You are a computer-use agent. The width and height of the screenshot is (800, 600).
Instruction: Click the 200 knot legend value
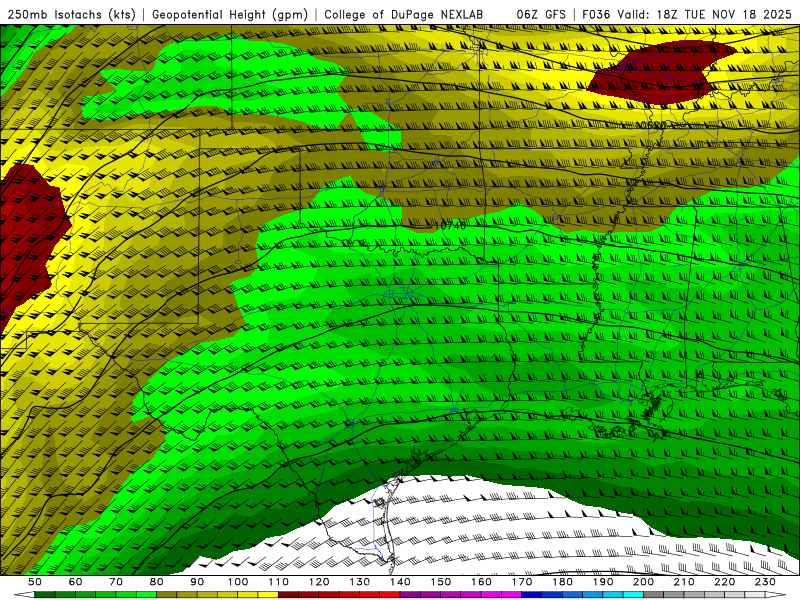[643, 582]
